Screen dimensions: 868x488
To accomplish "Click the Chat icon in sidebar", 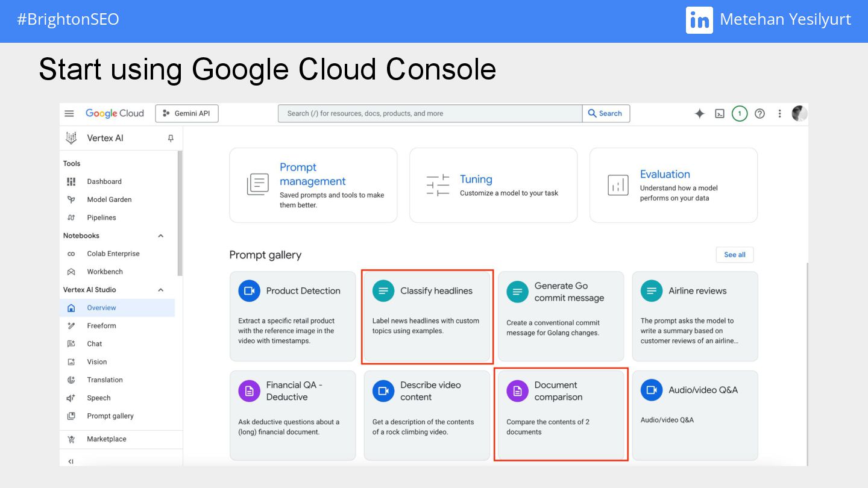I will click(71, 344).
